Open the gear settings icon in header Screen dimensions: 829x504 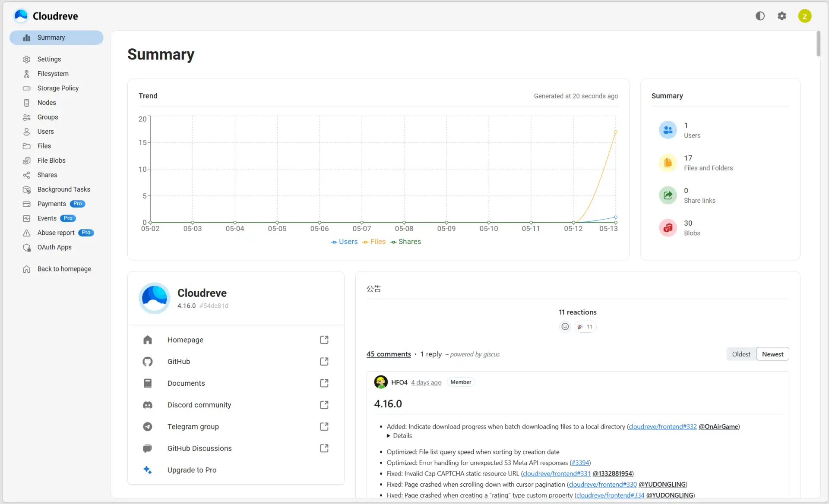click(782, 16)
